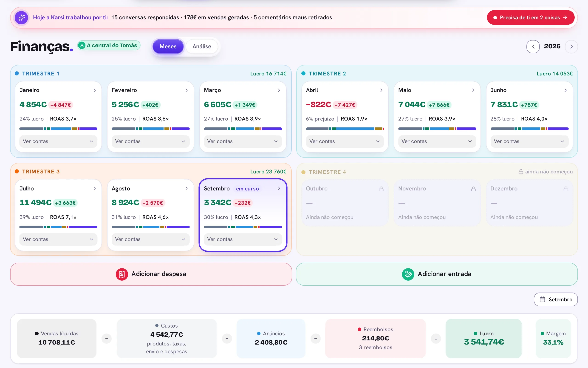Open Julho details chevron

(x=95, y=188)
